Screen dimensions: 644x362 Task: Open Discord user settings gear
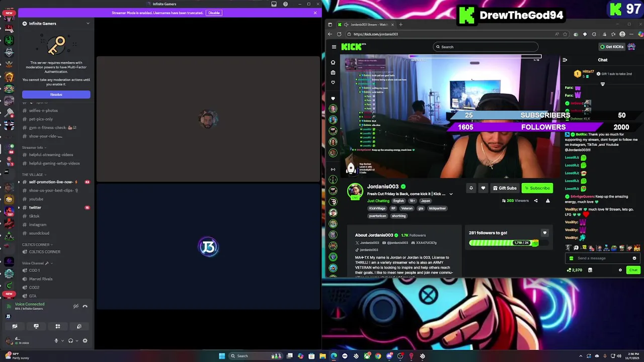tap(85, 340)
